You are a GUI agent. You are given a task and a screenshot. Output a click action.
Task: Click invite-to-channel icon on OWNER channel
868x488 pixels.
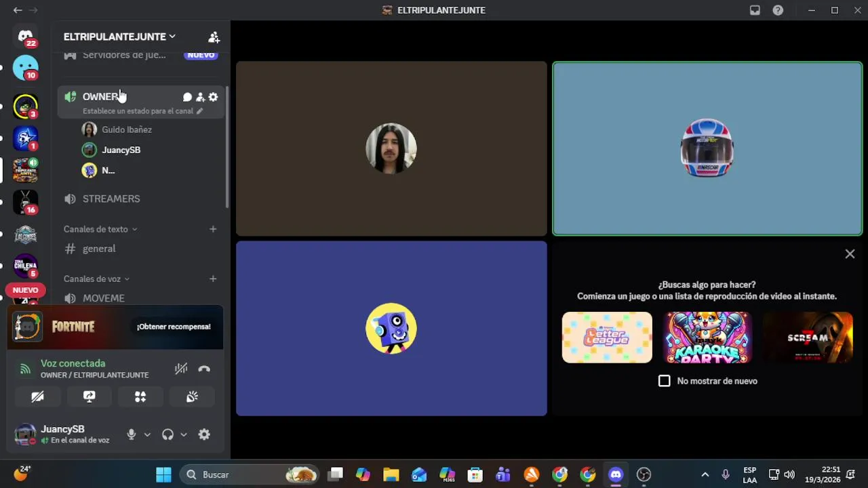(x=200, y=97)
